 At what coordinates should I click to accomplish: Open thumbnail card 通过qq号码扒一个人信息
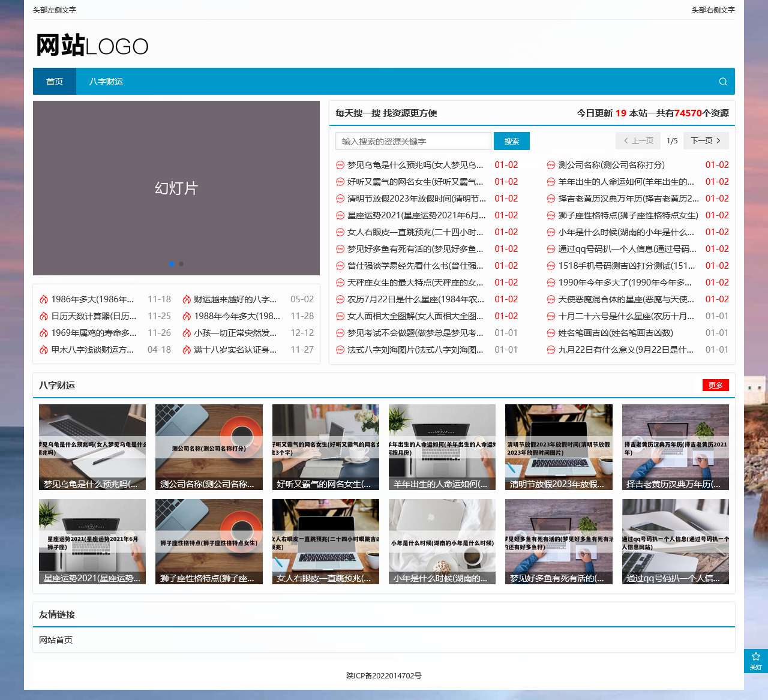(676, 542)
